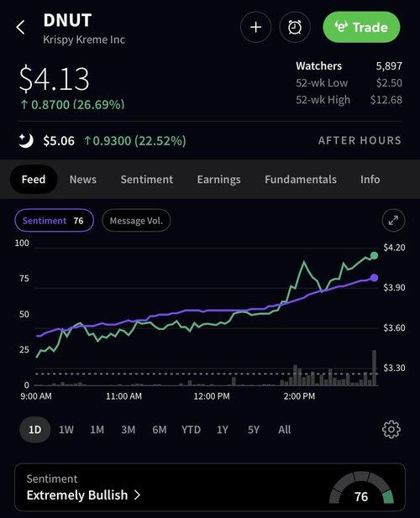Tap the after hours moon icon
The image size is (420, 518).
[26, 141]
